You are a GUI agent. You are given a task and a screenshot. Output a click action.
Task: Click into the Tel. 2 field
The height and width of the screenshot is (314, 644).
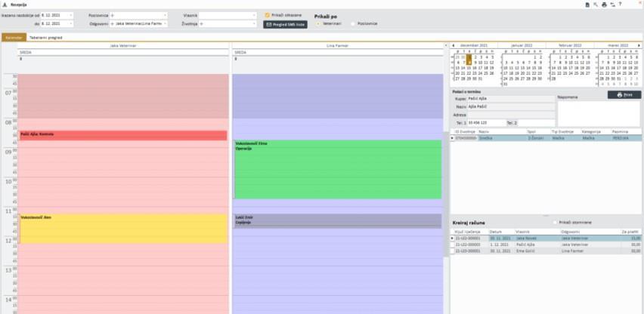537,122
